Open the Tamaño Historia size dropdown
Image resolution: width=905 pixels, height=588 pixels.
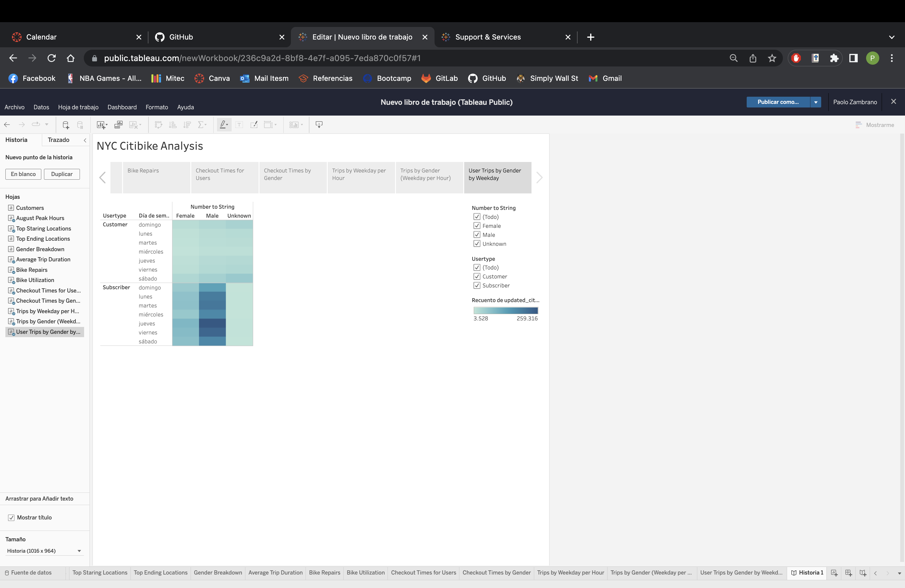point(44,551)
